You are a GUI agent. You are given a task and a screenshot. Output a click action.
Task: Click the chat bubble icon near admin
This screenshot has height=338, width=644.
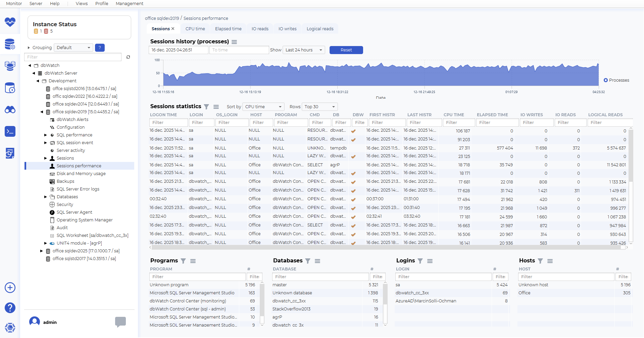click(120, 322)
